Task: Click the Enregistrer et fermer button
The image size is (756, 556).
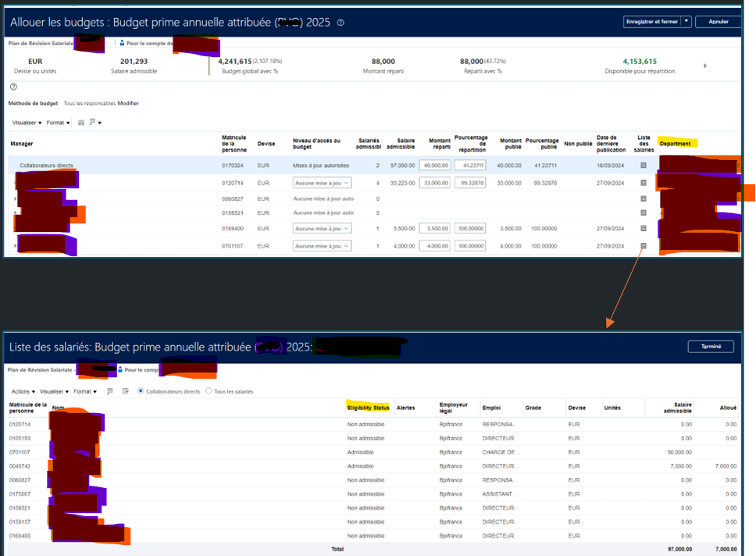Action: 652,21
